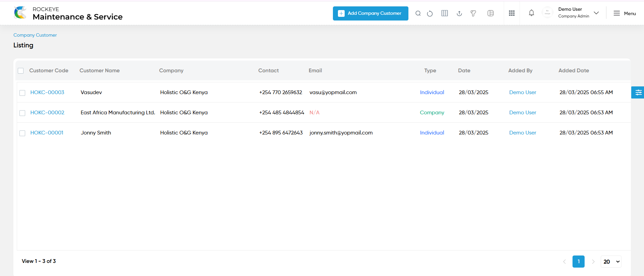Image resolution: width=644 pixels, height=276 pixels.
Task: Click the user avatar image
Action: [548, 13]
